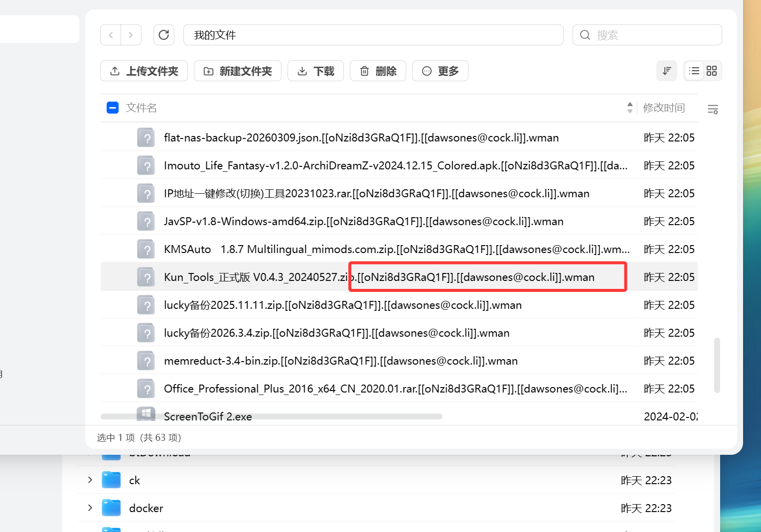761x532 pixels.
Task: Select the memreduct-3.4-bin.zip file name
Action: (x=341, y=361)
